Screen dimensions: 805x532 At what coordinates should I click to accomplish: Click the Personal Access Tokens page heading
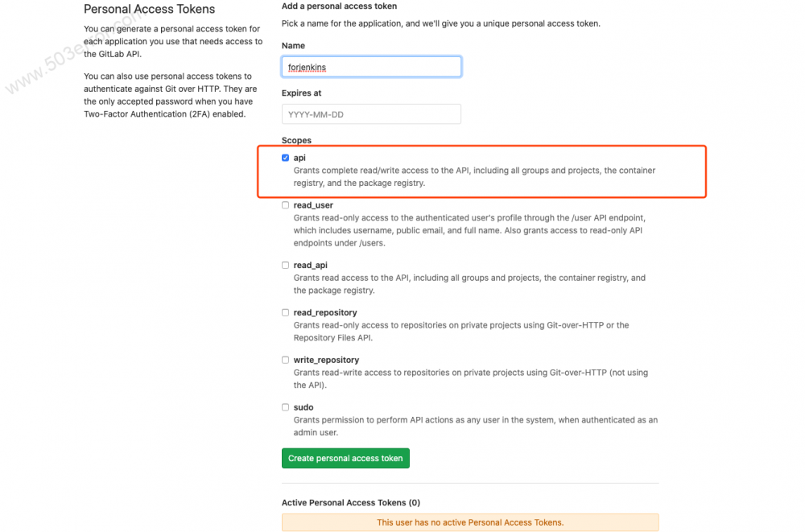coord(149,9)
